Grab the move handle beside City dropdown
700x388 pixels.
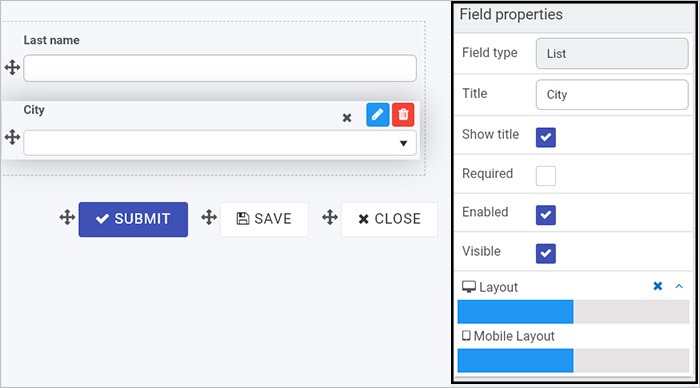[x=12, y=137]
